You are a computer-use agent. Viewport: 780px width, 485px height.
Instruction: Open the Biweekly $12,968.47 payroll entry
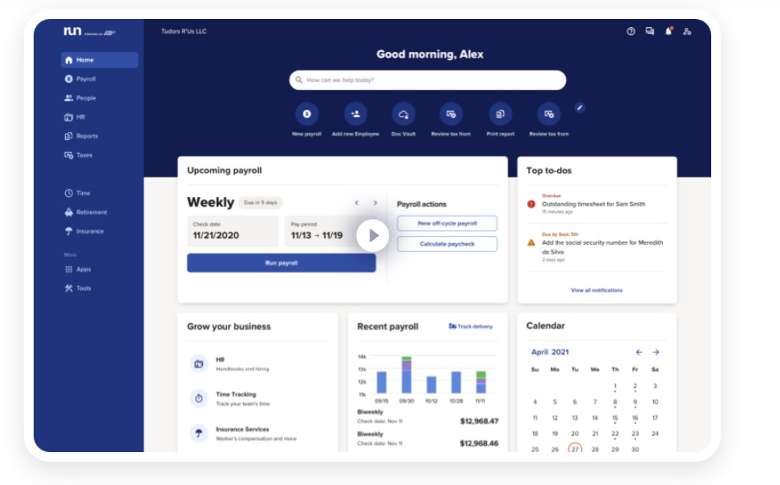coord(428,416)
